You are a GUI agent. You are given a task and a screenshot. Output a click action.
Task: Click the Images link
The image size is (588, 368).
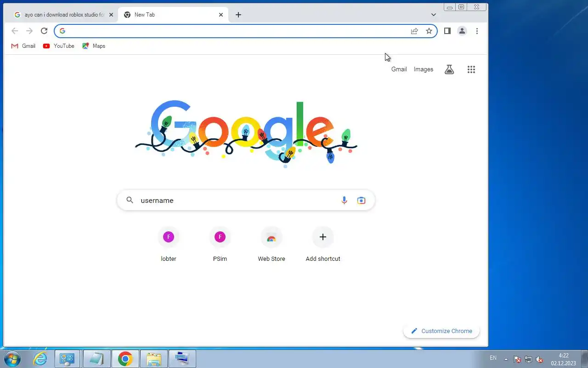424,69
